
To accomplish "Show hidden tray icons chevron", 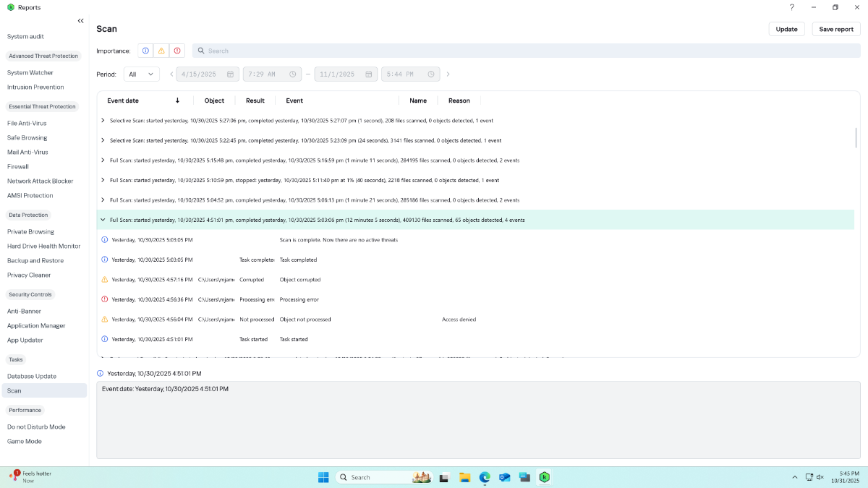I will 795,477.
